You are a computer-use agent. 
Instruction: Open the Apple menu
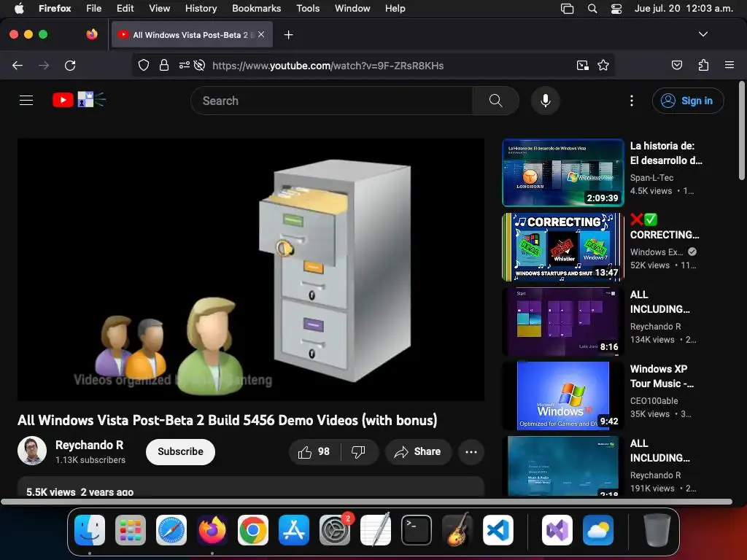coord(19,9)
